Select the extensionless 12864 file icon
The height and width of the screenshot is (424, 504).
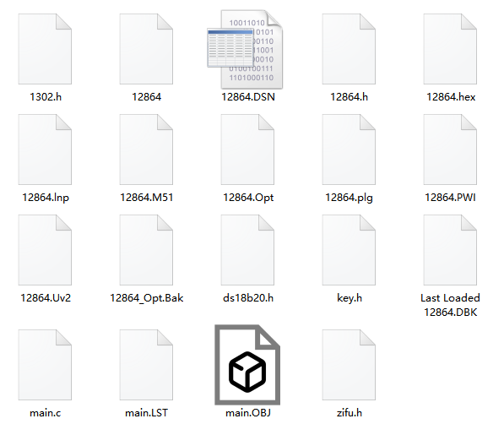146,49
